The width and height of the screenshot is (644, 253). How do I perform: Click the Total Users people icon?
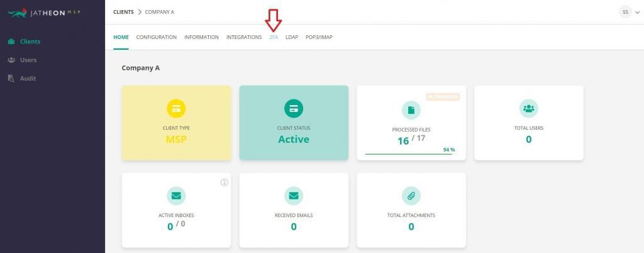pyautogui.click(x=528, y=108)
